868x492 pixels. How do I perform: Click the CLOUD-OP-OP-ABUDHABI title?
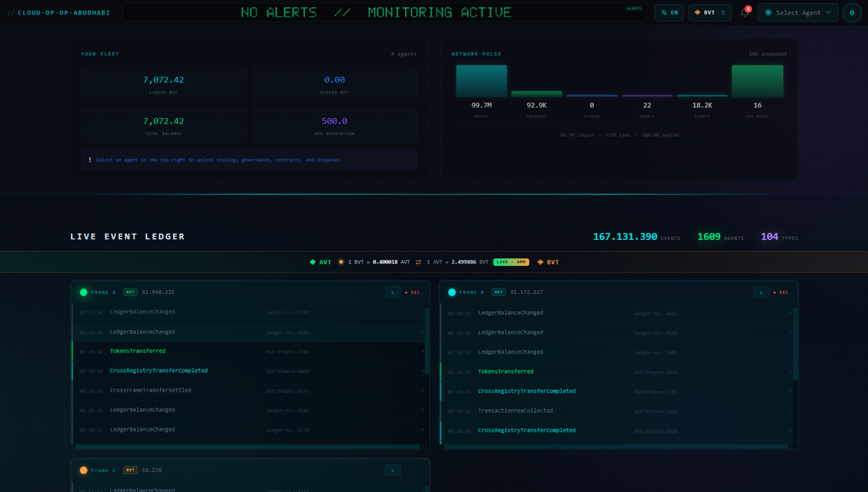pos(63,12)
